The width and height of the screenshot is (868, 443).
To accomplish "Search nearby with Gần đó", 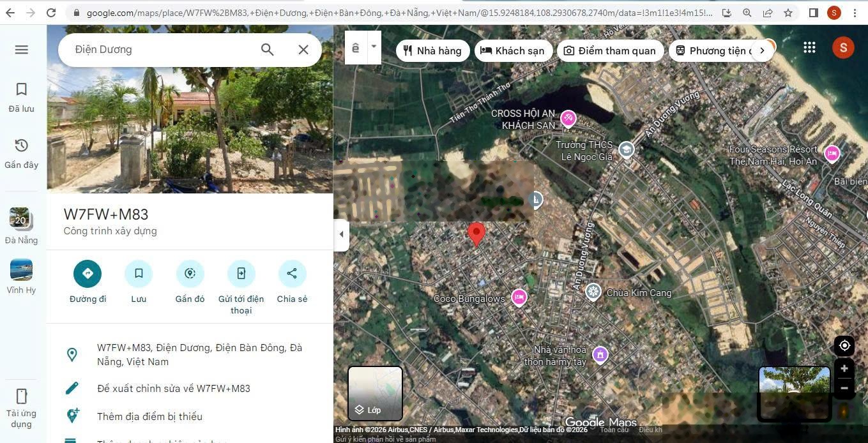I will (190, 282).
